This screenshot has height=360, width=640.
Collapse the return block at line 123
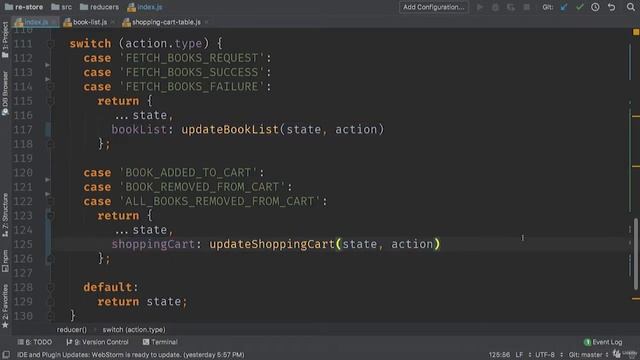point(51,216)
